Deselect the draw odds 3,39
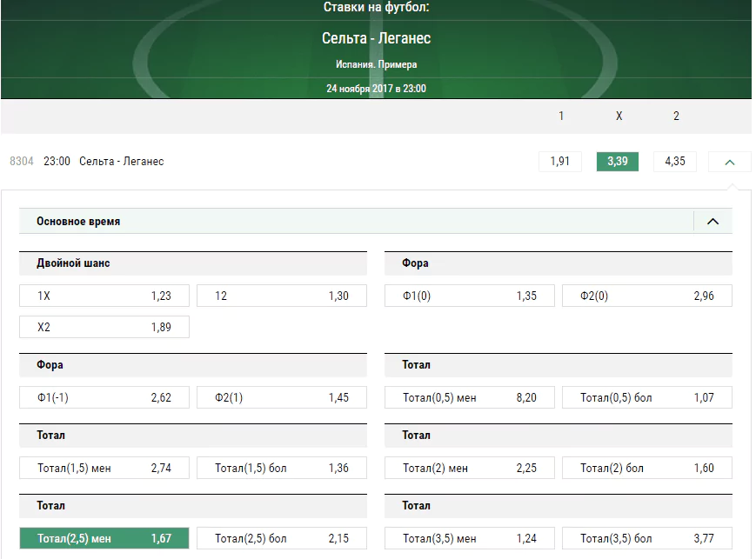The width and height of the screenshot is (756, 559). point(618,162)
